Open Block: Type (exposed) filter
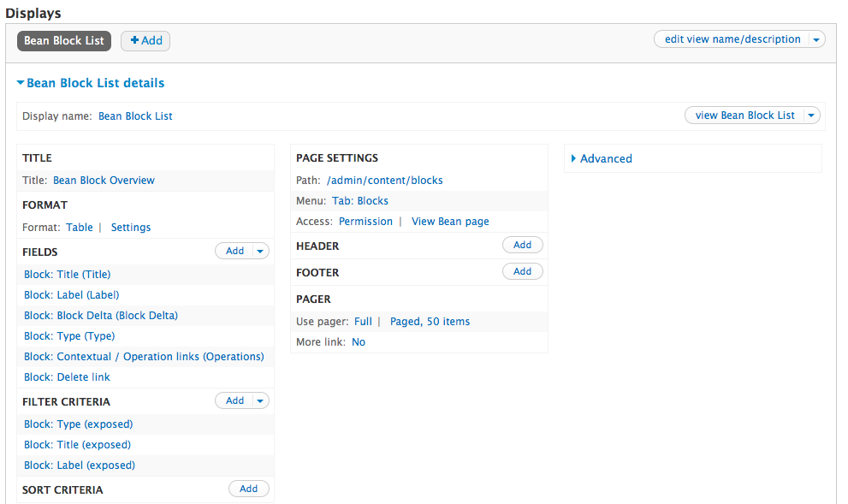This screenshot has height=504, width=848. 79,424
